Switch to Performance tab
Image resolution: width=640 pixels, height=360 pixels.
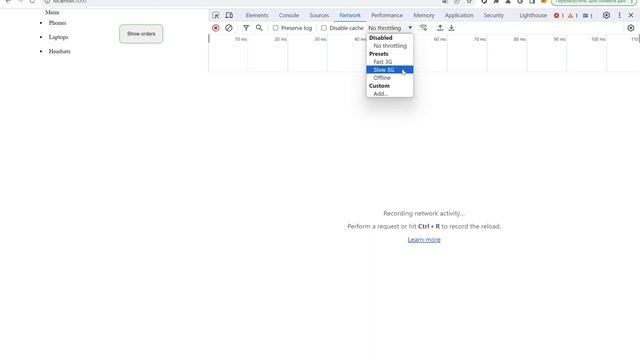click(x=387, y=16)
